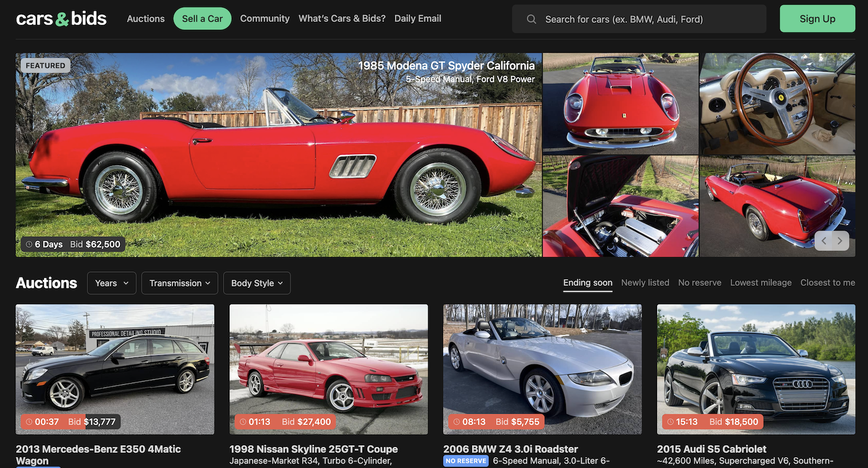The height and width of the screenshot is (468, 868).
Task: Show next featured car arrow
Action: (840, 241)
